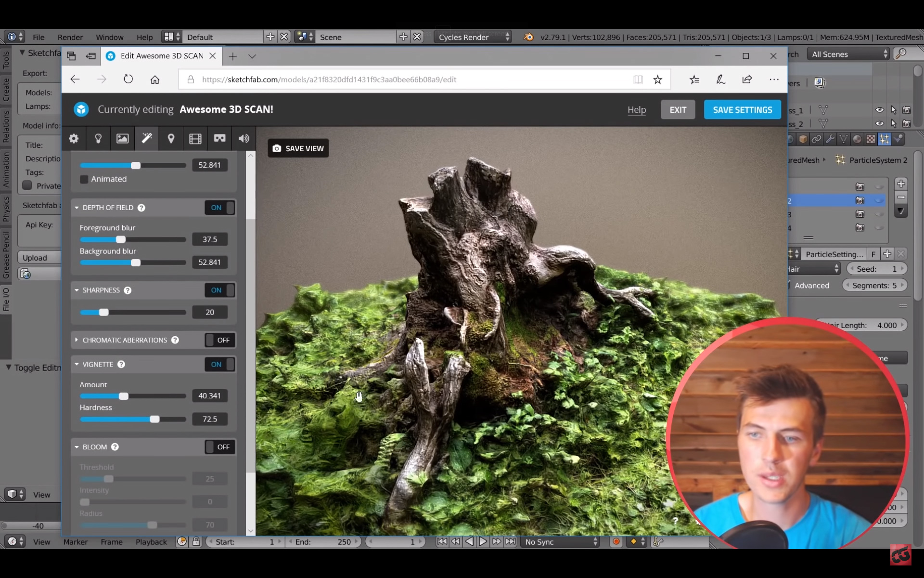Click the Save View camera button
This screenshot has width=924, height=578.
tap(298, 148)
